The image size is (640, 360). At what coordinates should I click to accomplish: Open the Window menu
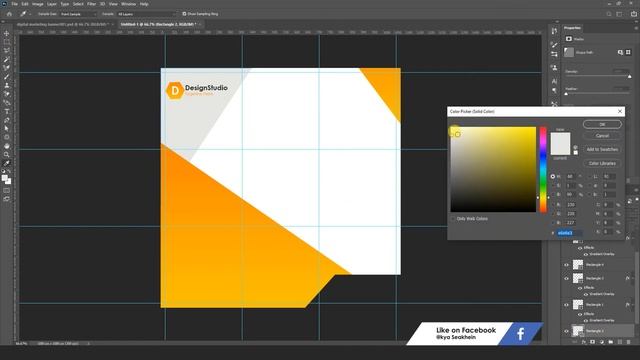tap(128, 4)
